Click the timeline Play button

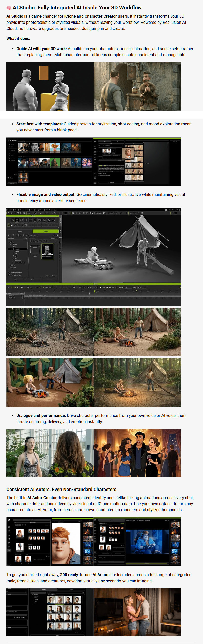pyautogui.click(x=101, y=287)
